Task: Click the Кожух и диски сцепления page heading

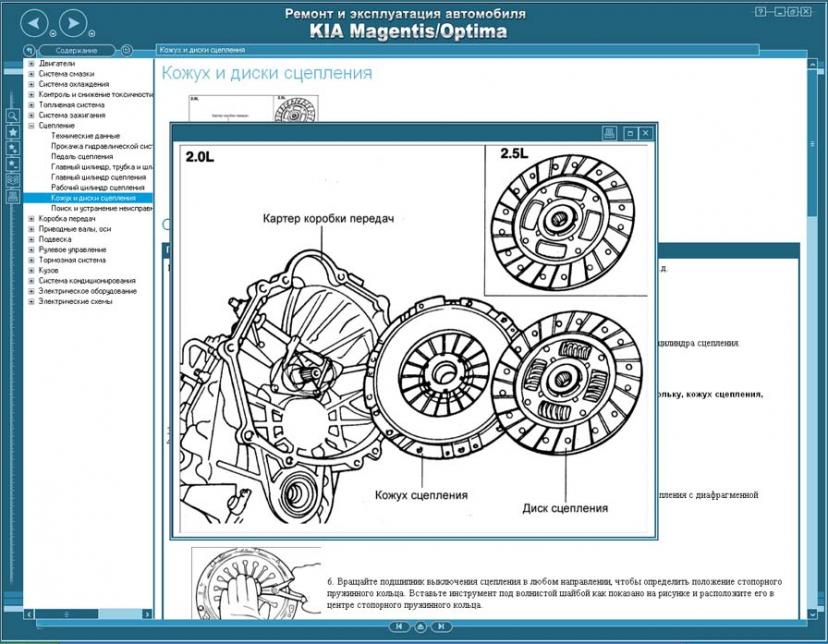Action: pos(267,73)
